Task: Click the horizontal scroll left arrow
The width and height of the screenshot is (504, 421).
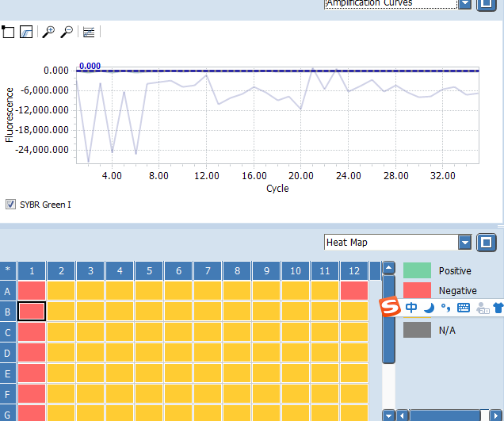Action: coord(402,415)
